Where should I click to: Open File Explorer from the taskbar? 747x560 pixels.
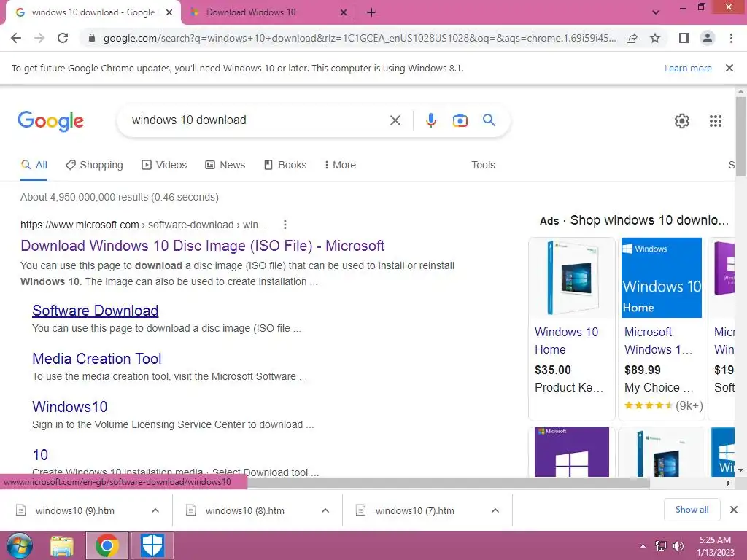click(x=62, y=546)
